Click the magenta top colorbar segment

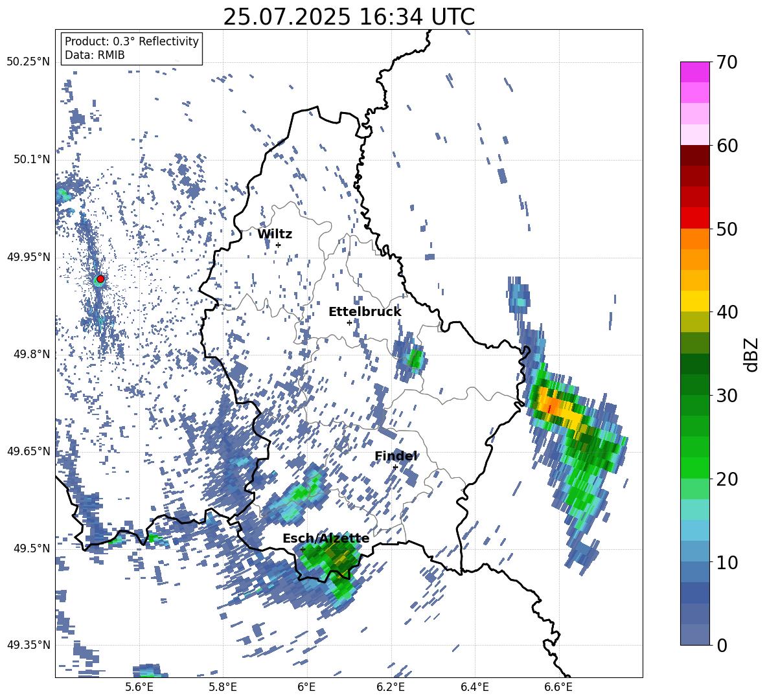(x=695, y=72)
